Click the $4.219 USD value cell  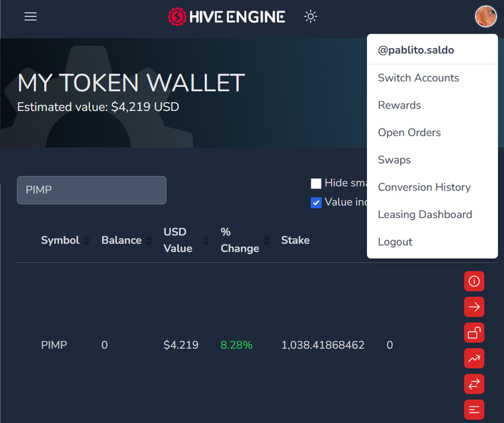coord(181,345)
